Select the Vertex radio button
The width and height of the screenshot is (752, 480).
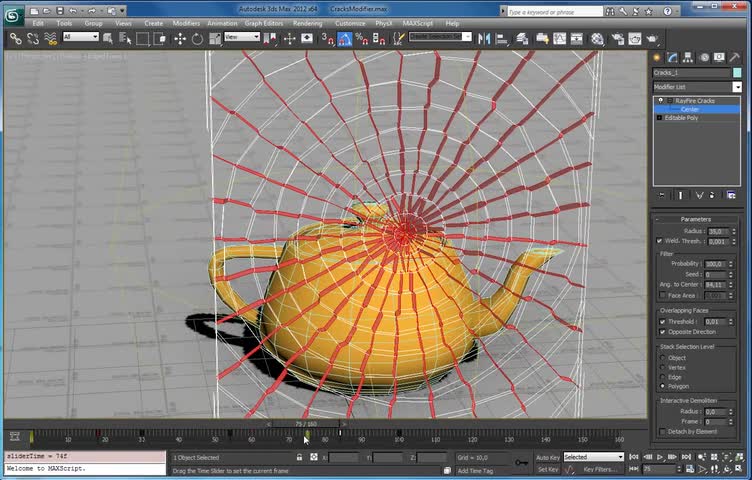(x=662, y=367)
